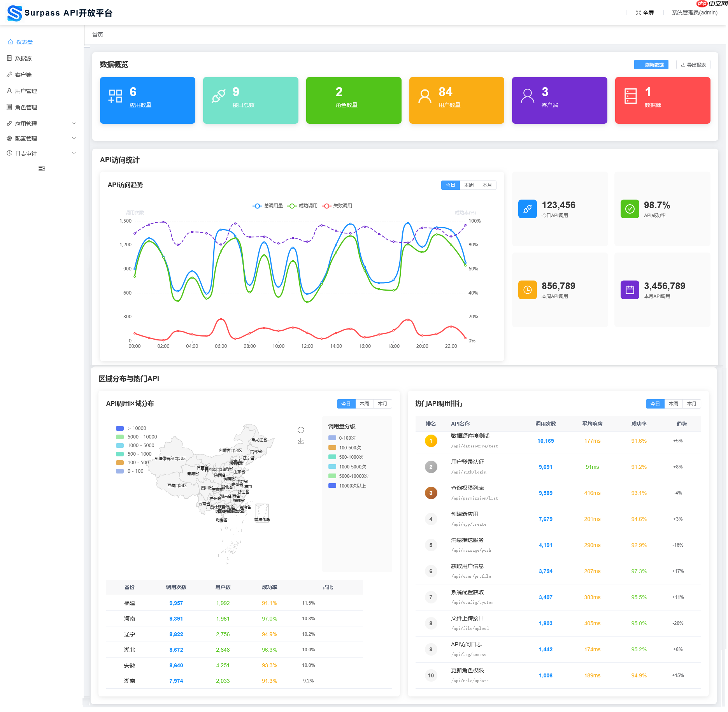The height and width of the screenshot is (712, 728).
Task: Click the >10000 map legend color swatch
Action: [x=120, y=428]
